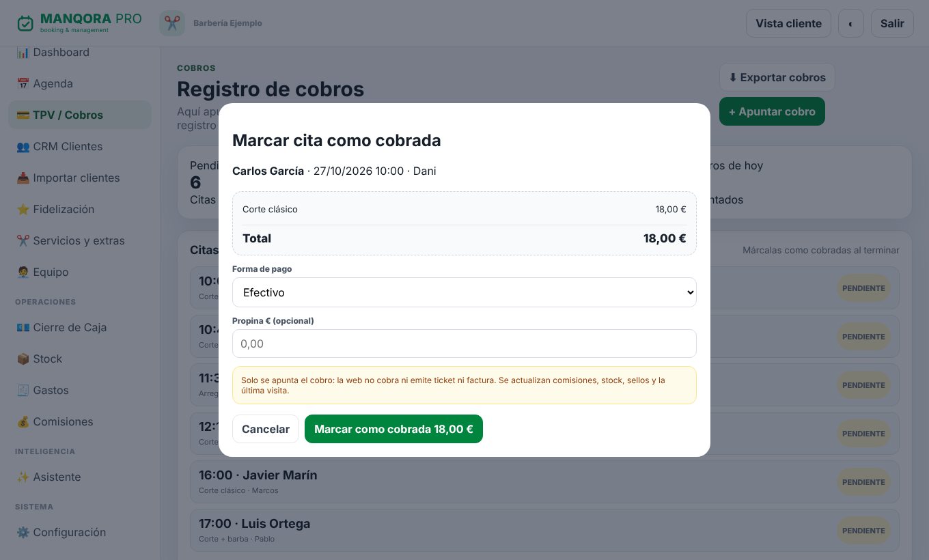Confirm Marcar como cobrada 18,00 €
The height and width of the screenshot is (560, 929).
[x=393, y=429]
